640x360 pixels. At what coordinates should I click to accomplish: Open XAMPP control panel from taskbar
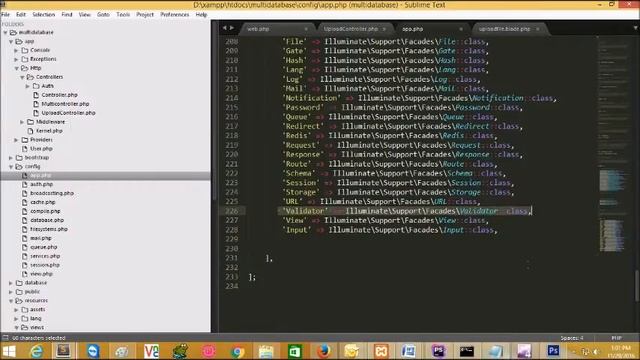[x=381, y=351]
